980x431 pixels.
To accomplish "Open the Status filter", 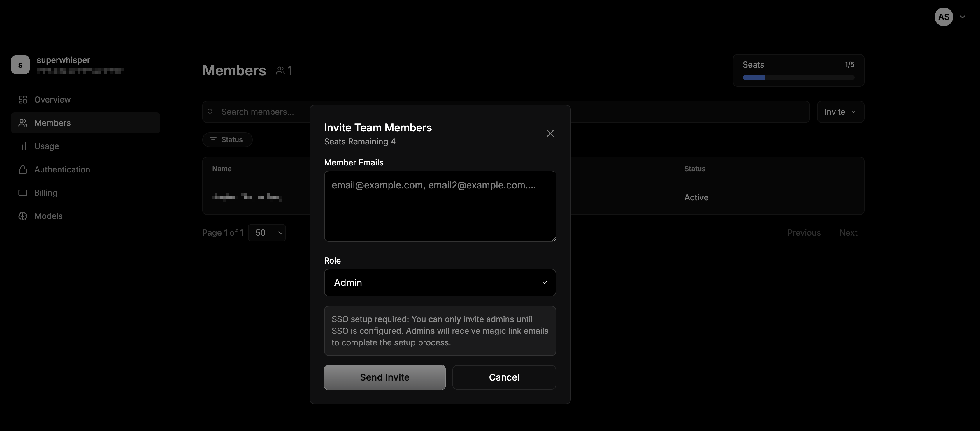I will coord(227,139).
